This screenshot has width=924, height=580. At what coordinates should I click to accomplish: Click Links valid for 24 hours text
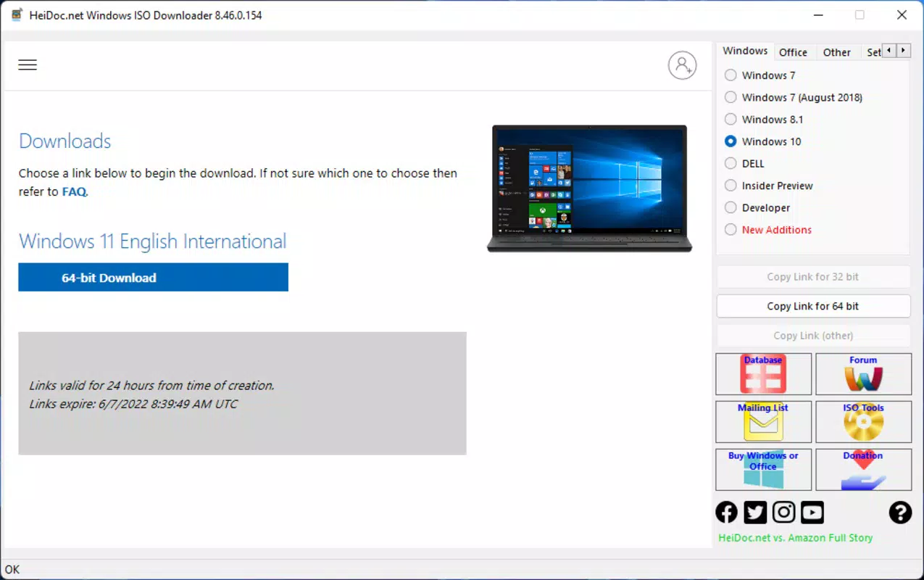[x=151, y=386]
